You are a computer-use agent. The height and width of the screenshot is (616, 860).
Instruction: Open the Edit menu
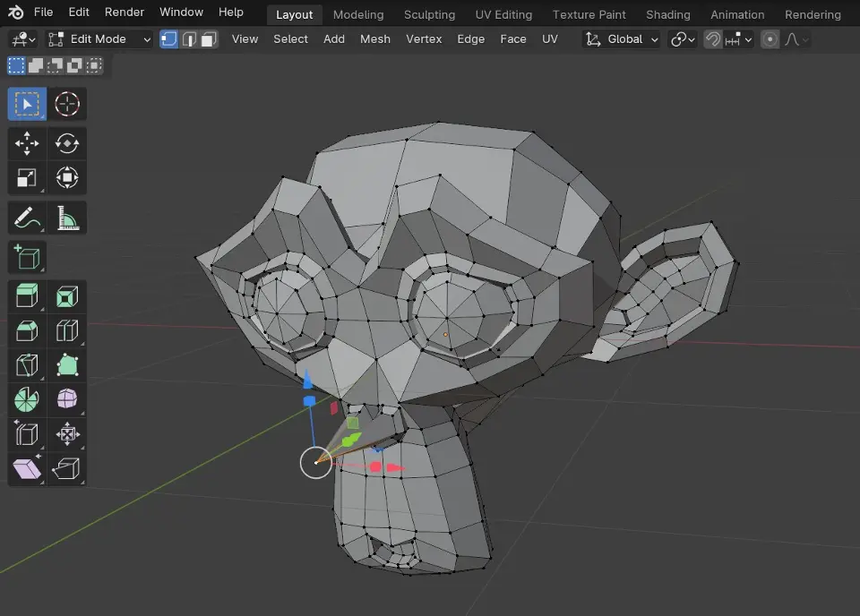(79, 12)
